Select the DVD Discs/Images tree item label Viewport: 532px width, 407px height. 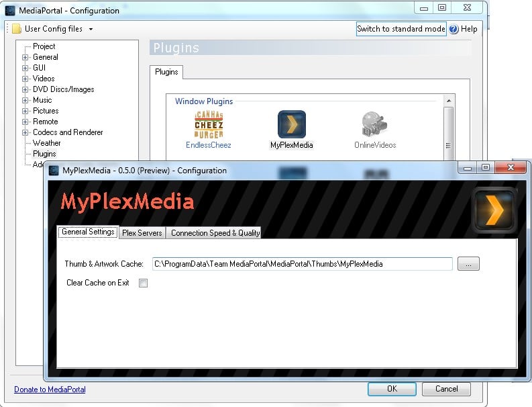pos(64,89)
